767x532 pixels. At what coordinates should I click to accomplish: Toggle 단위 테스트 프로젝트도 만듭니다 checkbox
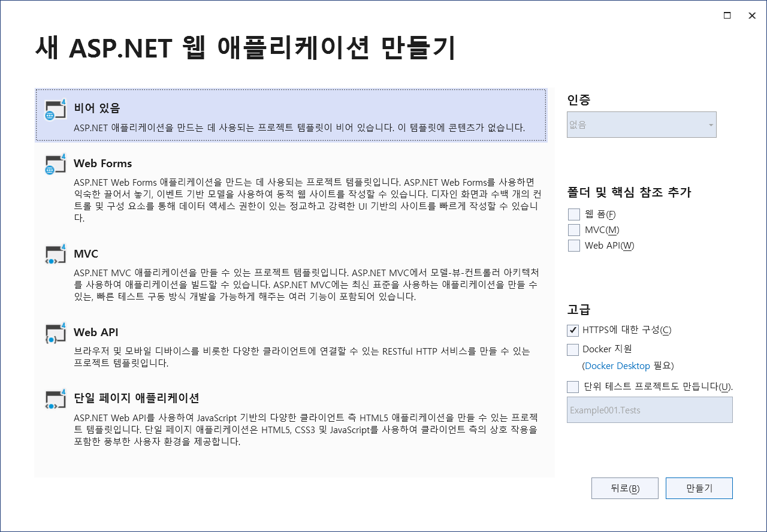572,387
